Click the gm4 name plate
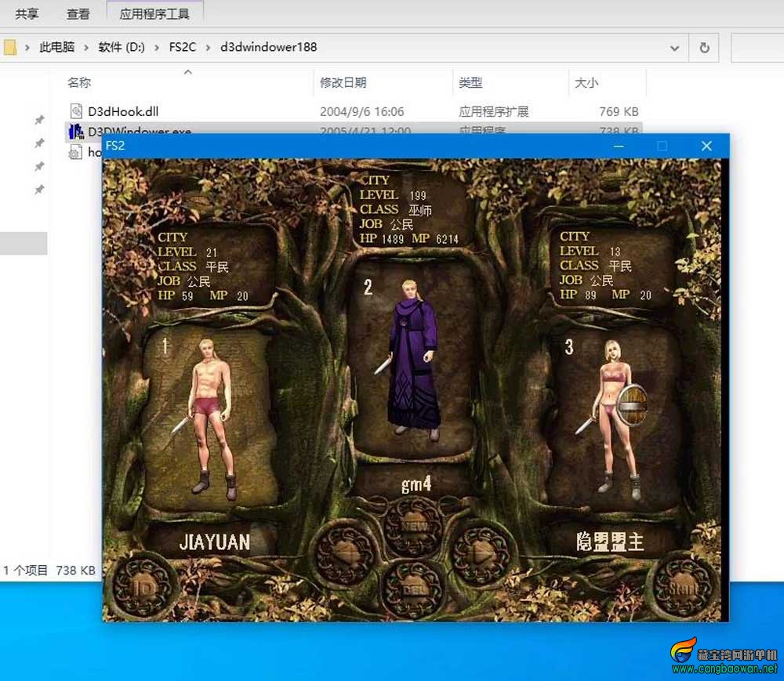 pos(416,484)
